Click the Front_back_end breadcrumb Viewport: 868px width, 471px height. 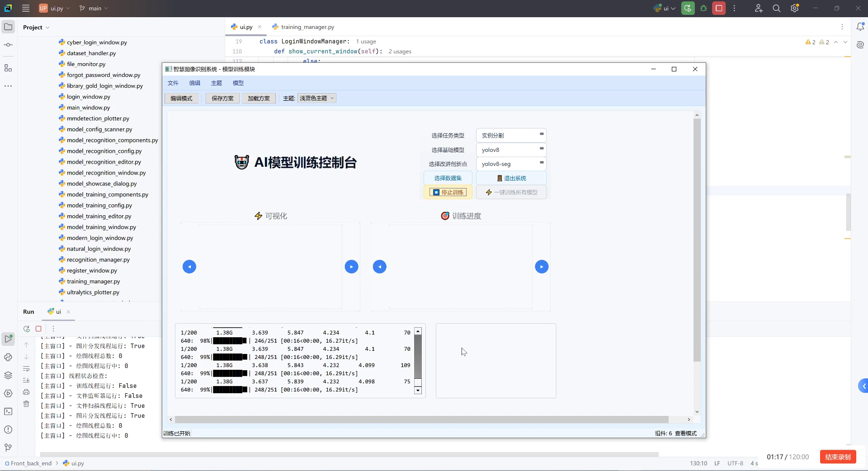(x=31, y=463)
